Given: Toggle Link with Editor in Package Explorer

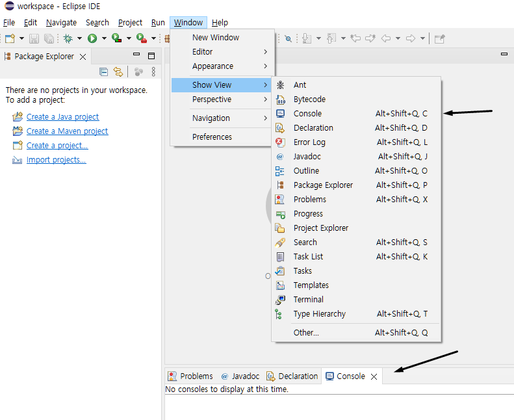Looking at the screenshot, I should 118,72.
